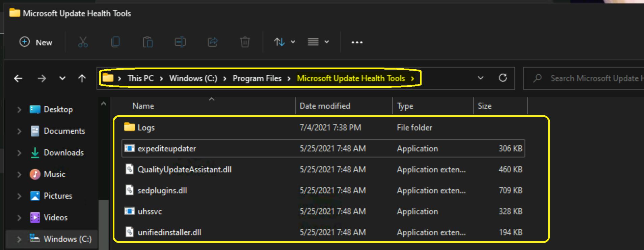Click the Search Microsoft Update box

(584, 78)
